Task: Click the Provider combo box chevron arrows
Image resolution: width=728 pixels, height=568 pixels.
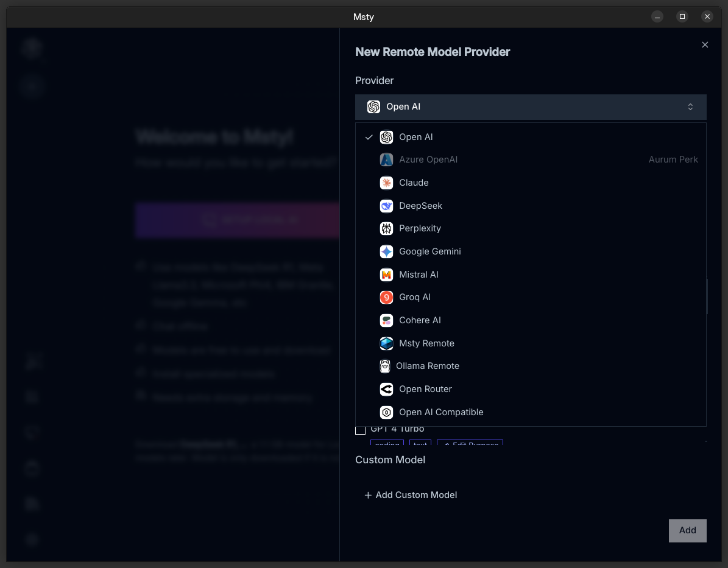Action: (690, 107)
